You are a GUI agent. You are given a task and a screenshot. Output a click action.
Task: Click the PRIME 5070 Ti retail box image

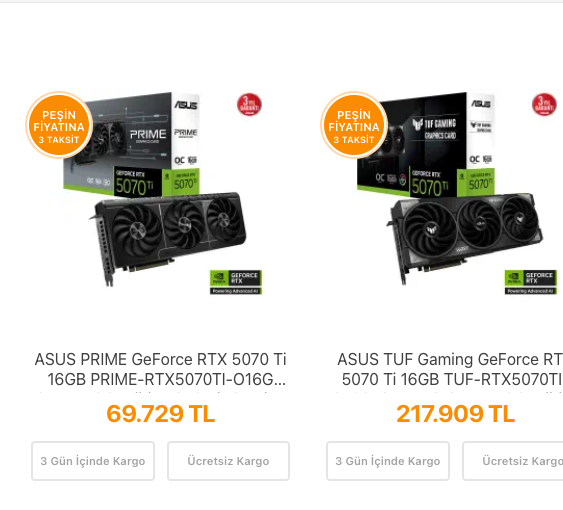(131, 145)
